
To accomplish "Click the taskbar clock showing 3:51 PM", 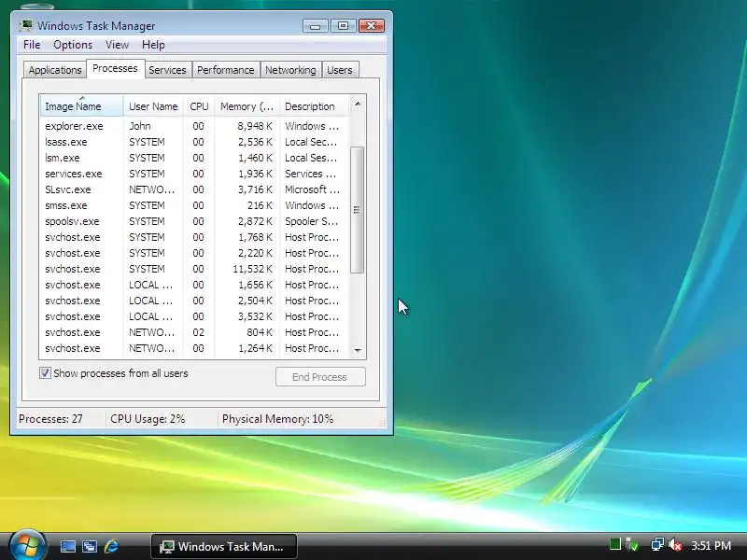I will [x=711, y=545].
